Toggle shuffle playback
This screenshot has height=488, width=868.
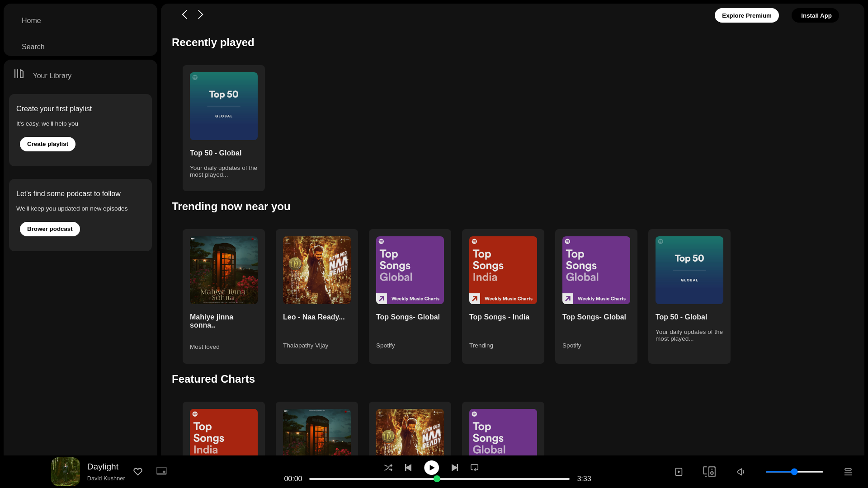pos(388,468)
